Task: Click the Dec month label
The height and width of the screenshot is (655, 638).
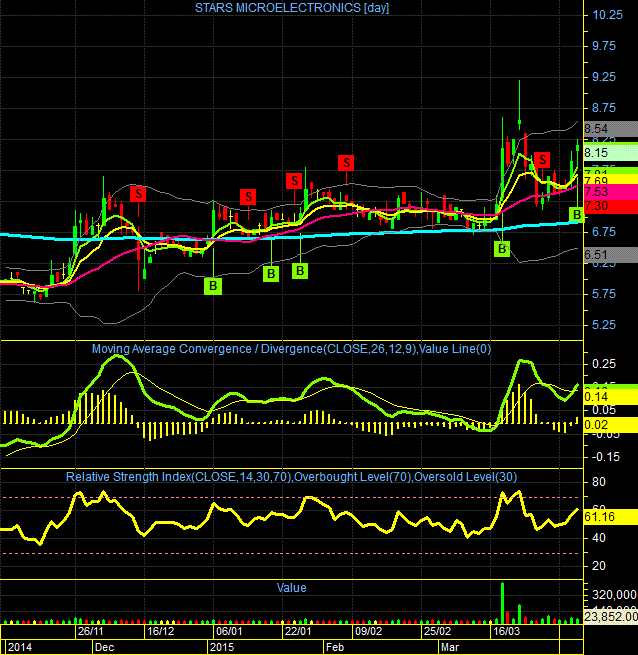Action: point(104,647)
